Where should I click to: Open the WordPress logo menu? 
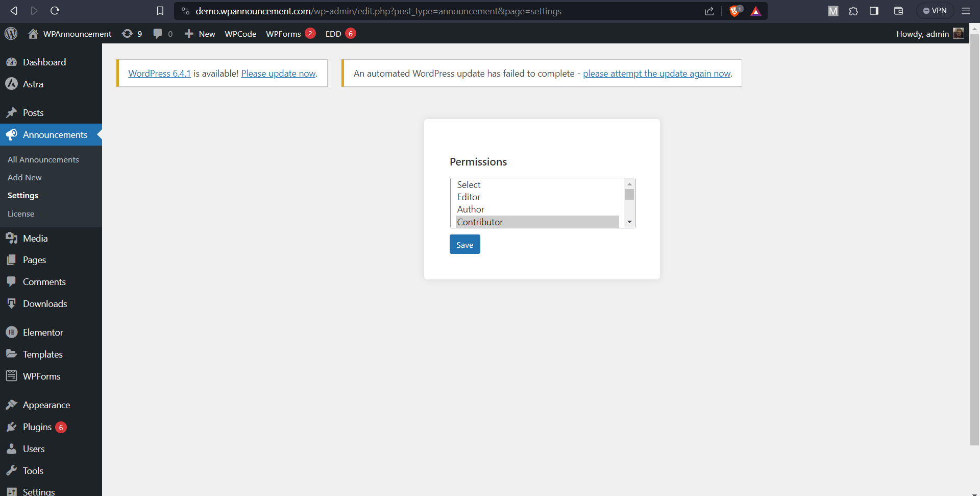coord(11,34)
